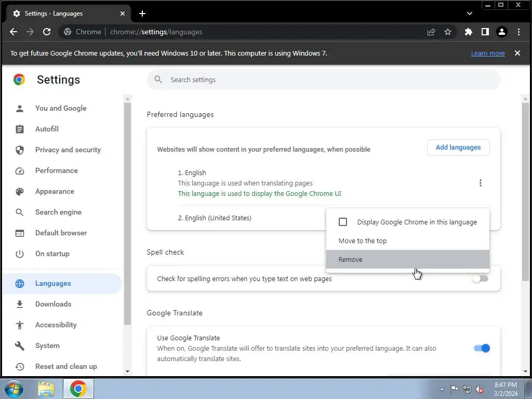Open the profile avatar icon
The width and height of the screenshot is (532, 399).
point(502,32)
